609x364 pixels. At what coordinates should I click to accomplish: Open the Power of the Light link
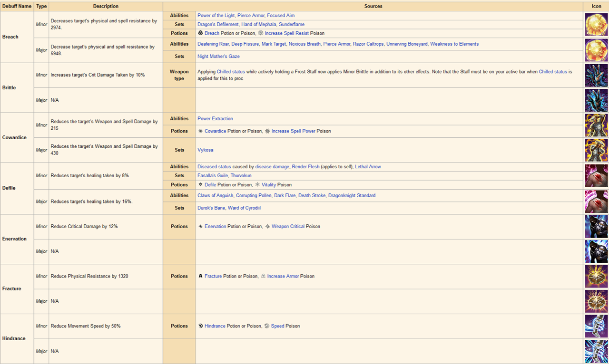coord(216,16)
